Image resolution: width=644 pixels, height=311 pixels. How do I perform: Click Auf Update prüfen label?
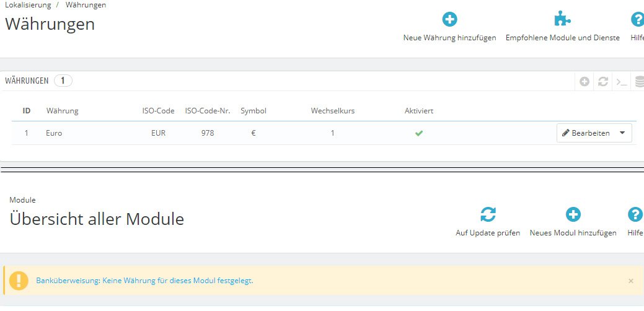488,233
